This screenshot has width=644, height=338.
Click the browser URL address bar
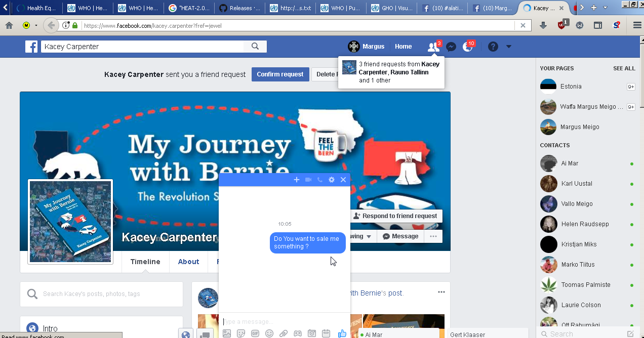point(299,25)
